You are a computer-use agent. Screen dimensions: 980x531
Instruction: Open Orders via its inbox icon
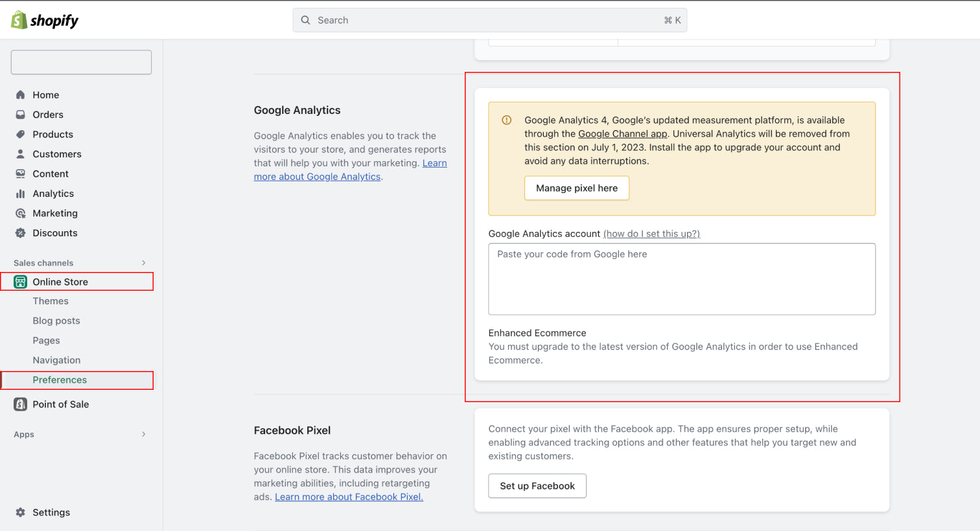[20, 115]
